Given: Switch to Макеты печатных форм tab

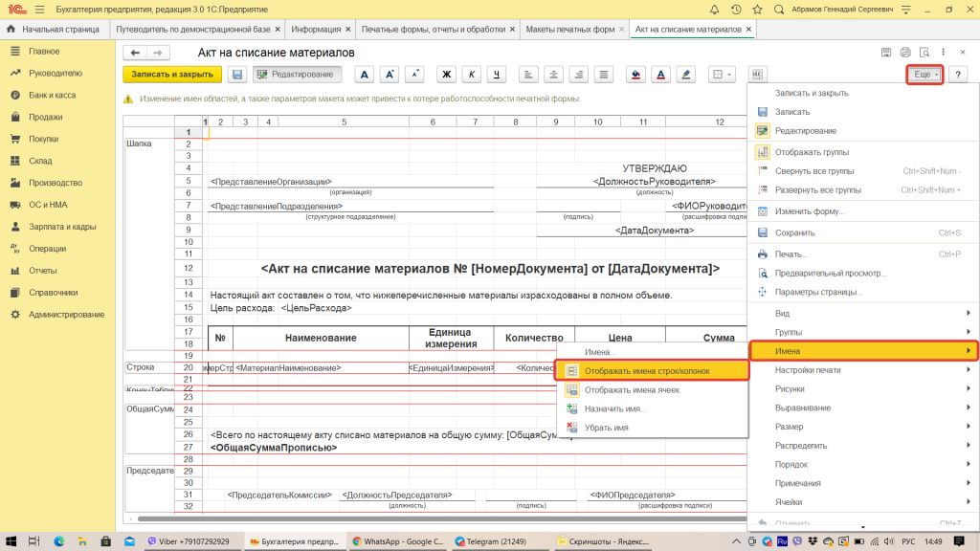Looking at the screenshot, I should coord(570,30).
